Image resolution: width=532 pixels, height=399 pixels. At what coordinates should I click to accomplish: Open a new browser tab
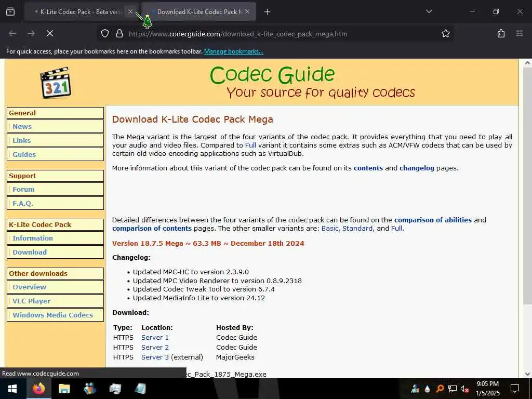click(x=268, y=12)
